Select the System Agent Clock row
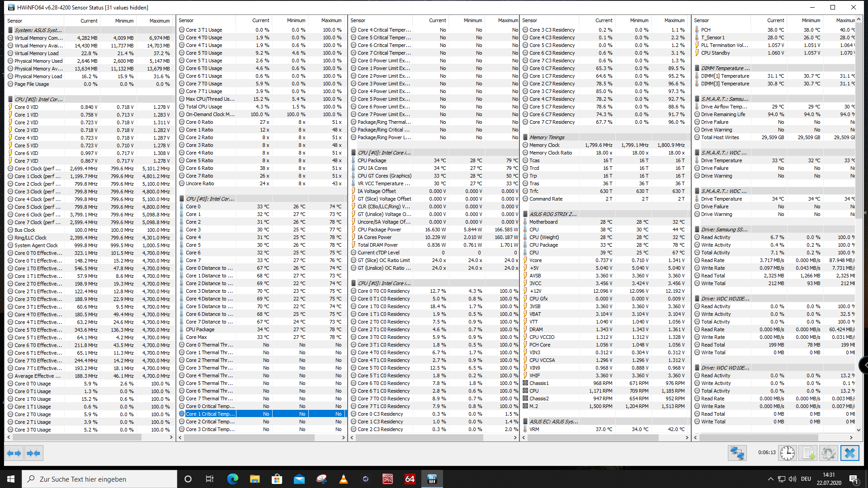This screenshot has width=868, height=488. [90, 245]
